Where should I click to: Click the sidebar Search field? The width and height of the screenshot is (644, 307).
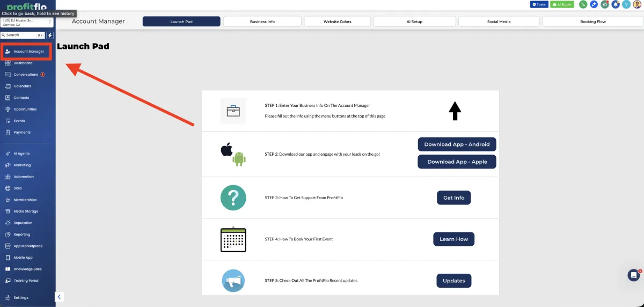23,35
